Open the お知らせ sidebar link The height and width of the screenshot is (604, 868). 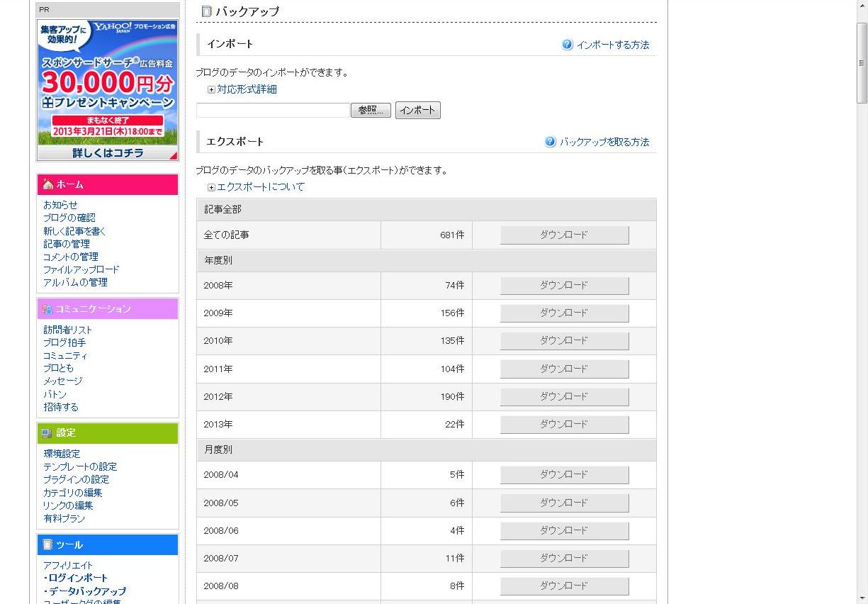point(60,205)
